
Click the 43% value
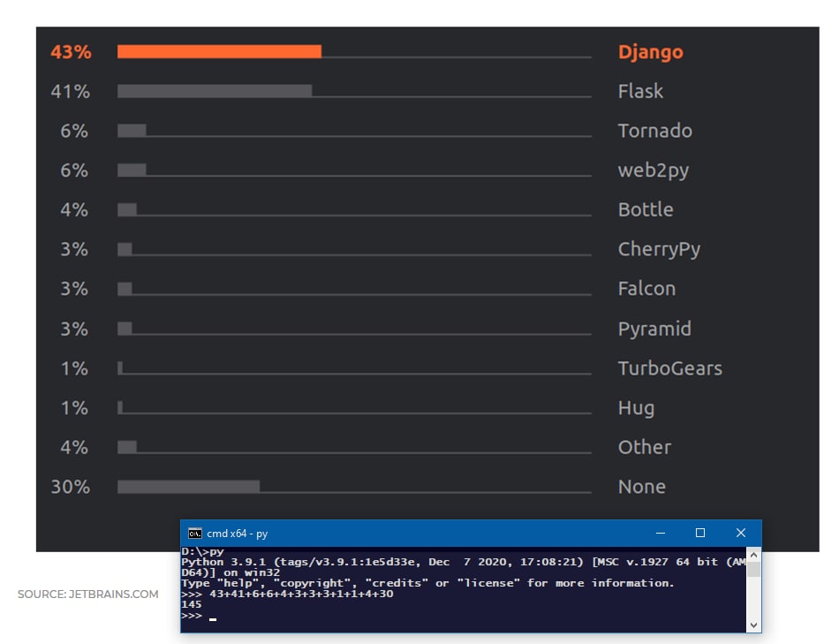click(71, 52)
